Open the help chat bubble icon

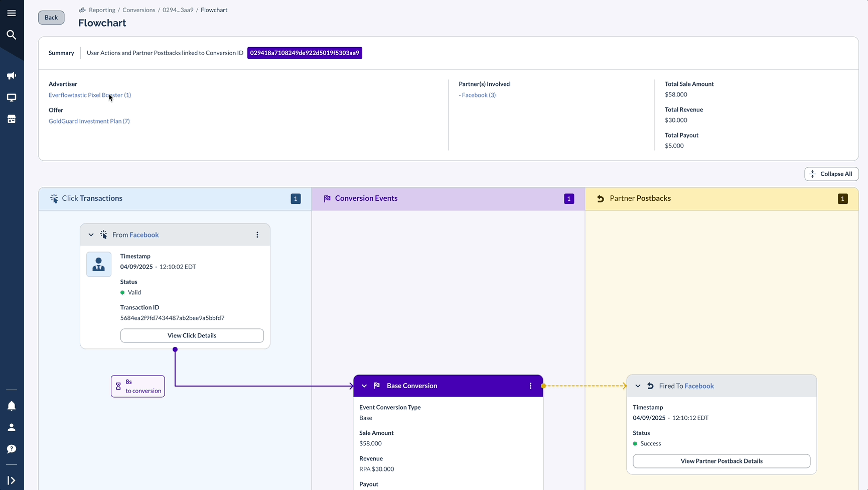click(x=12, y=449)
